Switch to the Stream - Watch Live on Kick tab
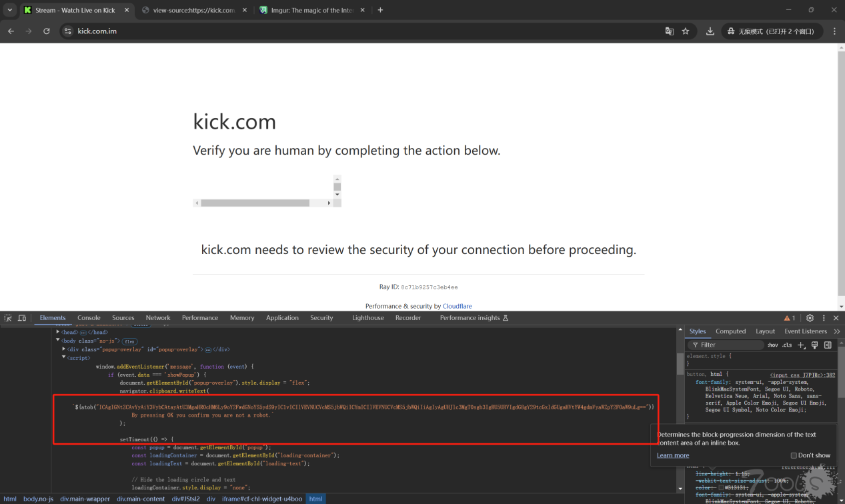This screenshot has width=845, height=504. pos(75,10)
